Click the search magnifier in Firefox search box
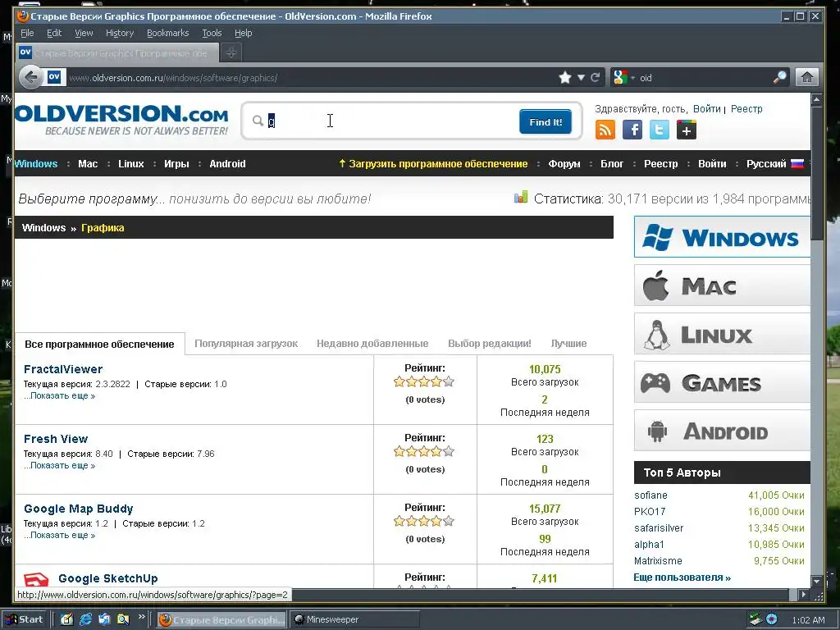The height and width of the screenshot is (630, 840). (x=779, y=78)
